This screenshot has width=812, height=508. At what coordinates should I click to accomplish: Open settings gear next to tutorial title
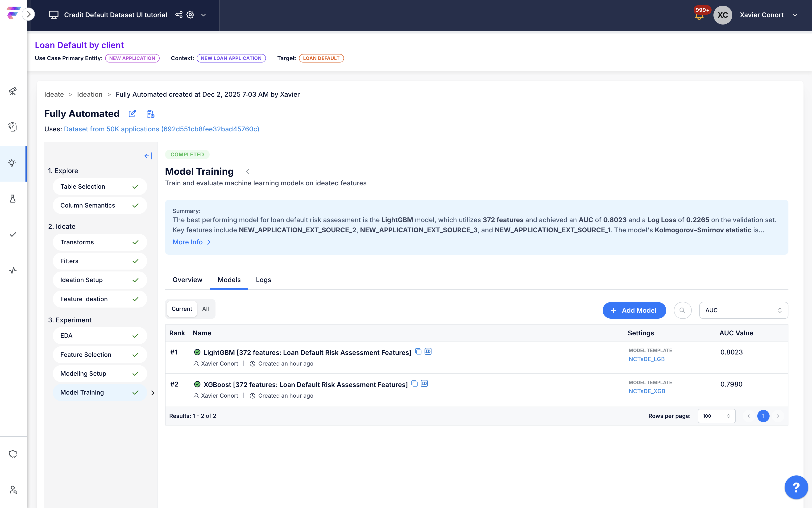[191, 15]
